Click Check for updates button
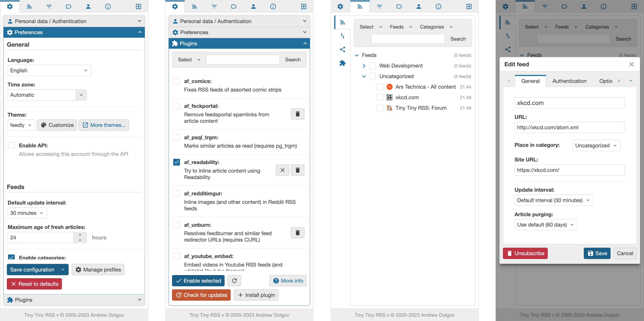This screenshot has height=321, width=644. click(201, 295)
